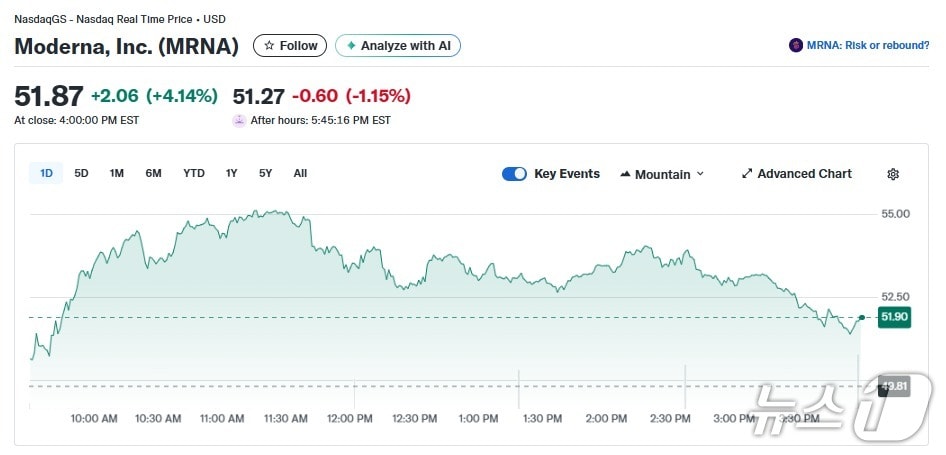Show the YTD chart range
Image resolution: width=946 pixels, height=455 pixels.
point(194,173)
